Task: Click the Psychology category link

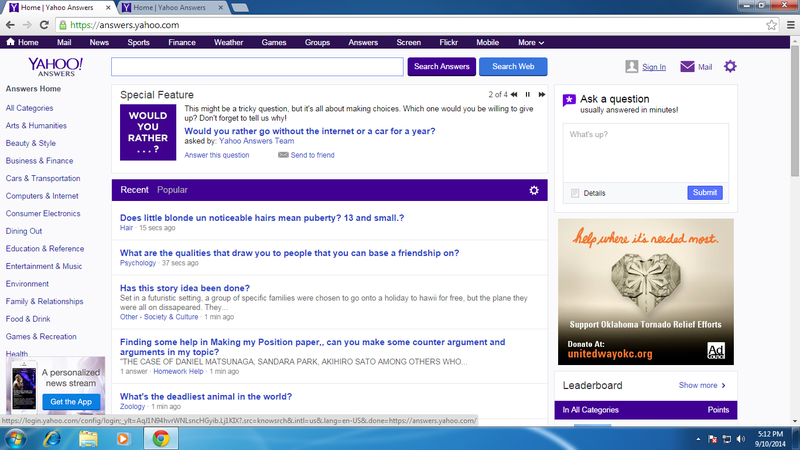Action: (138, 263)
